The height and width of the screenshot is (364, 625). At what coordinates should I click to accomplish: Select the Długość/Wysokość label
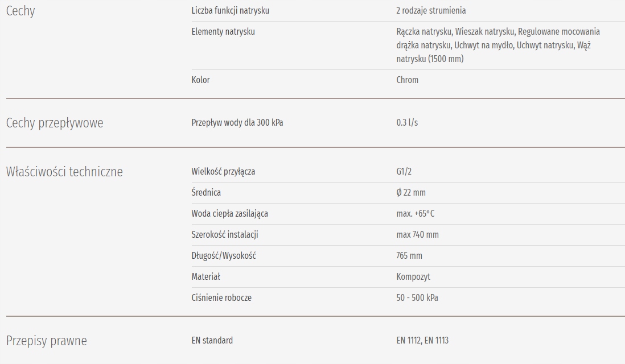click(x=224, y=256)
